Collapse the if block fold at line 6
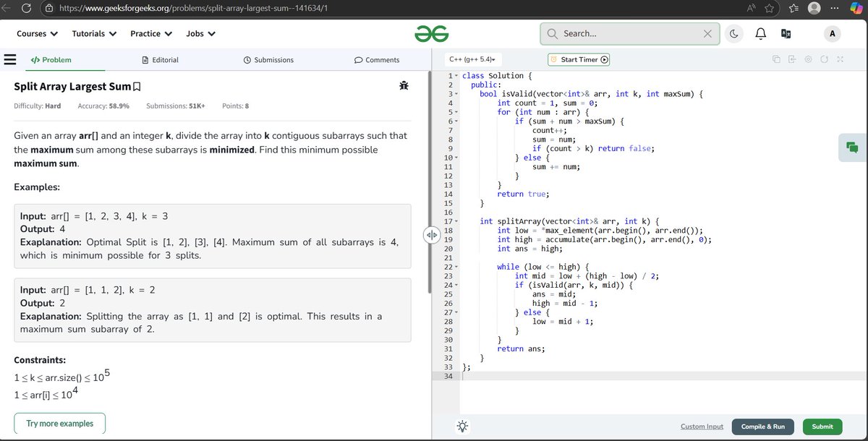 click(x=456, y=121)
